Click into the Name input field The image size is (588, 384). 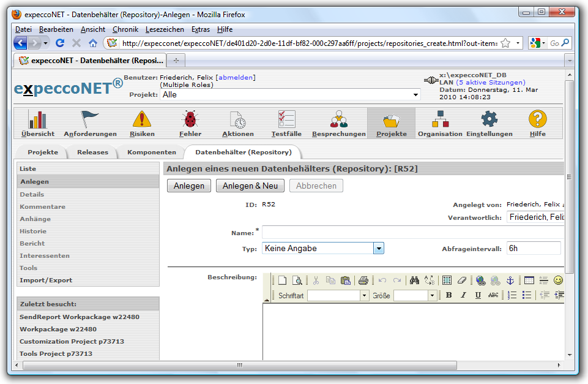pos(413,233)
